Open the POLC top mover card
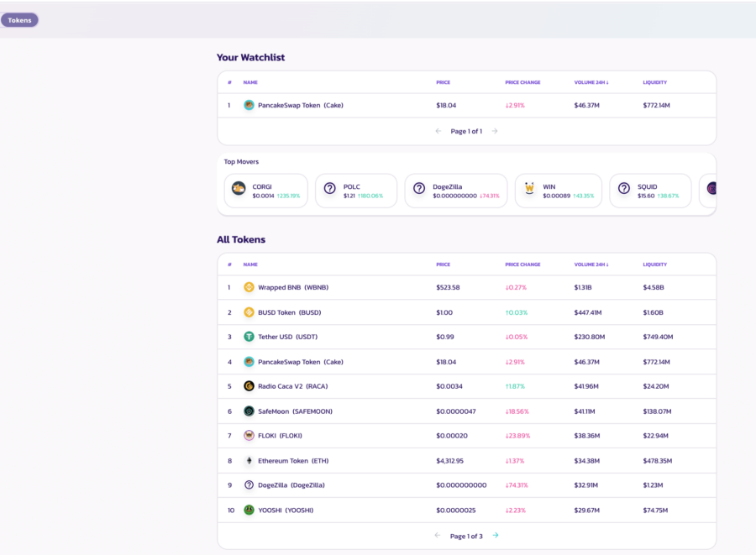The image size is (756, 555). [x=356, y=191]
